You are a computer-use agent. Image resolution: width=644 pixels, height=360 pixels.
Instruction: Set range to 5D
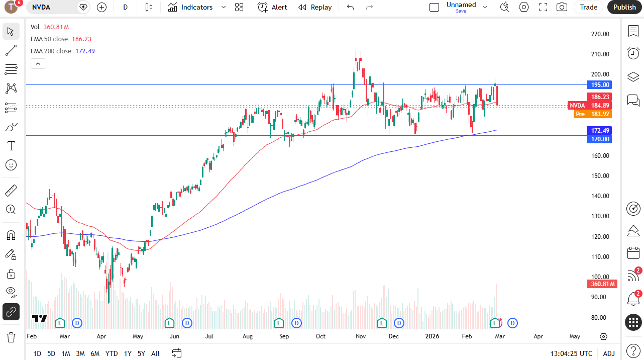pos(51,353)
